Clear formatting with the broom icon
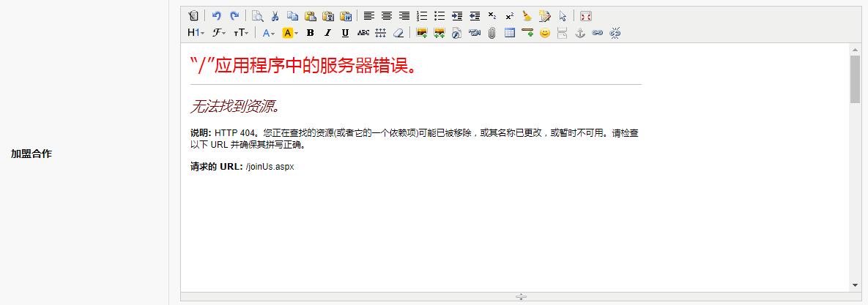The image size is (868, 305). [527, 15]
